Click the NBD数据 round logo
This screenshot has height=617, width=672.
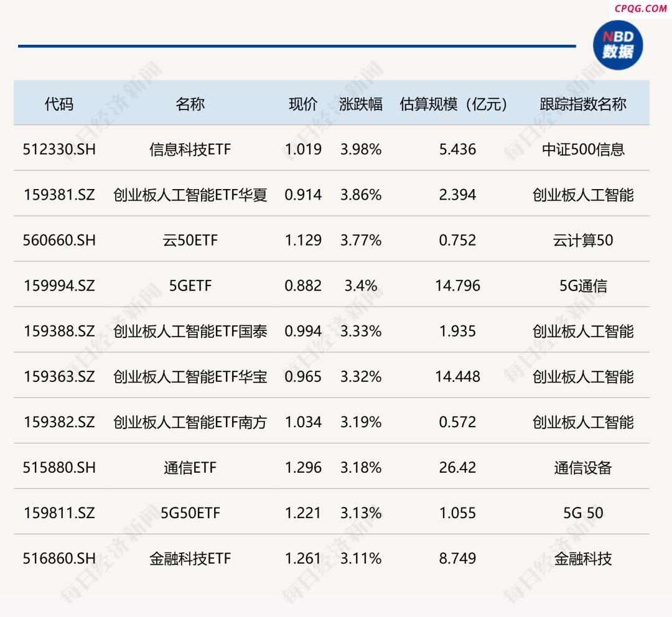pyautogui.click(x=618, y=45)
